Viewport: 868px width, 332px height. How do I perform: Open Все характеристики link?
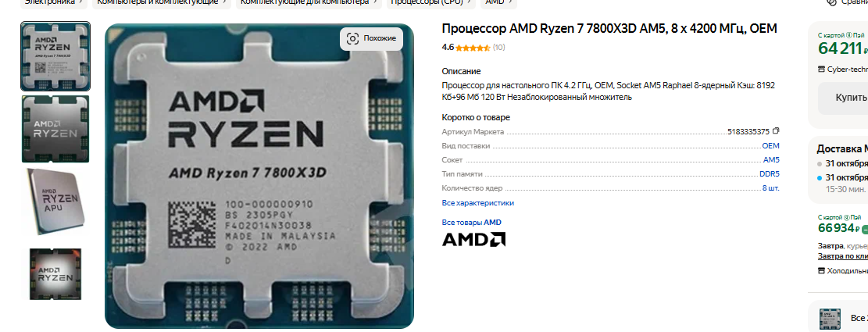point(477,203)
